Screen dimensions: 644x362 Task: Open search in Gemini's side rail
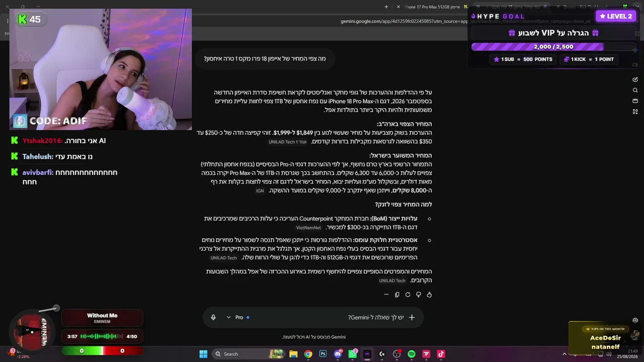click(x=635, y=90)
